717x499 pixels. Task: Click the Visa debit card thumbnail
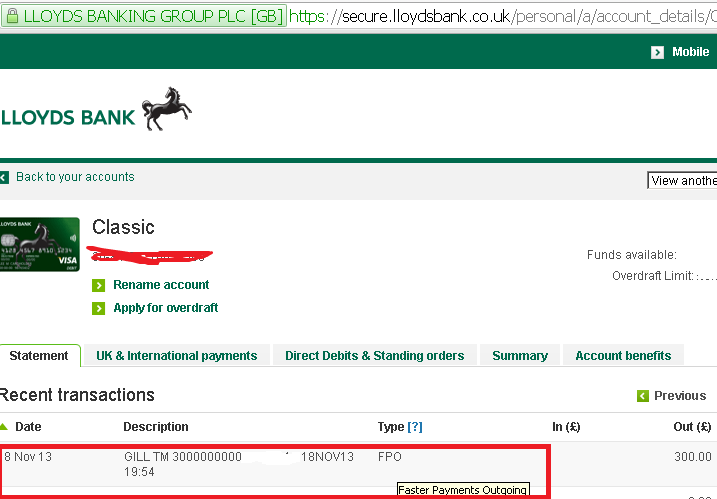pyautogui.click(x=40, y=244)
